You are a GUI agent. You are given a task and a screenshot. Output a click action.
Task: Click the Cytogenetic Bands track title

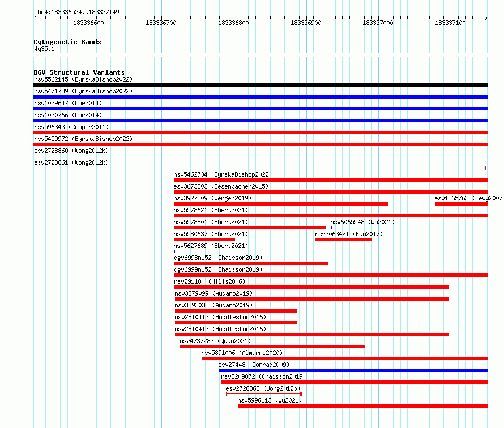(x=67, y=42)
